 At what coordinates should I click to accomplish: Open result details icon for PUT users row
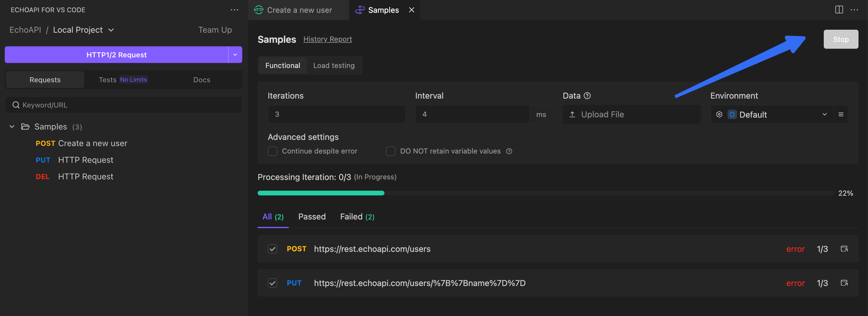pyautogui.click(x=844, y=283)
